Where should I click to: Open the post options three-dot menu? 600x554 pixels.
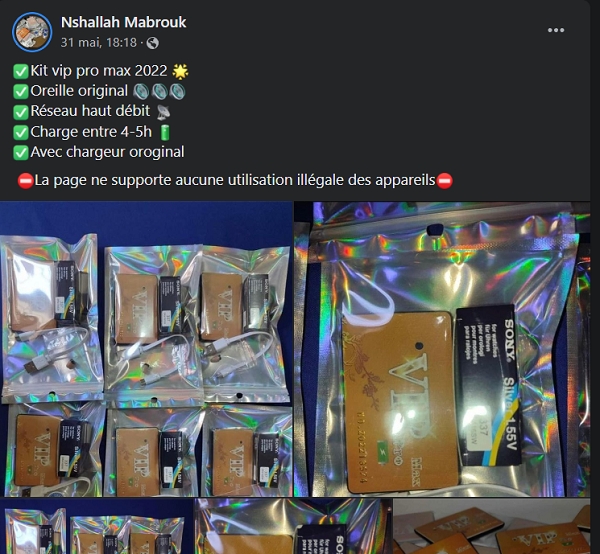[556, 30]
